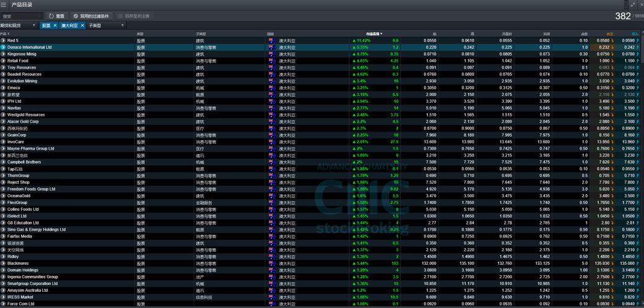Open the round arrow icon for IPH Ltd
Viewport: 644px width, 308px height.
point(3,101)
